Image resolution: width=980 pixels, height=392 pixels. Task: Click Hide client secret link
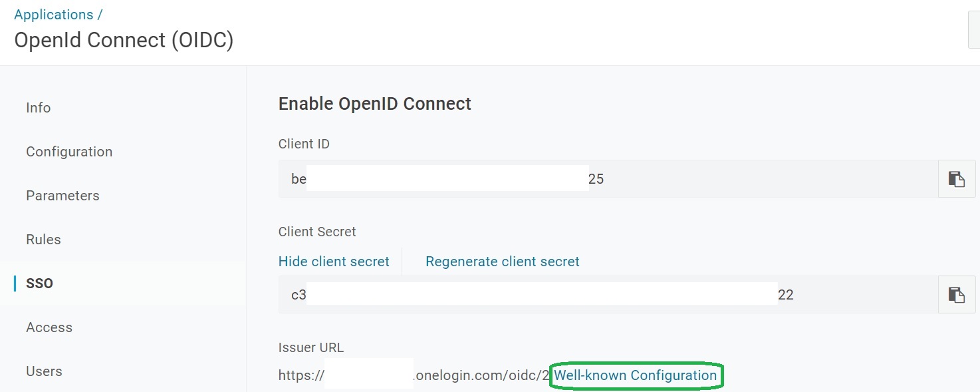pyautogui.click(x=334, y=262)
